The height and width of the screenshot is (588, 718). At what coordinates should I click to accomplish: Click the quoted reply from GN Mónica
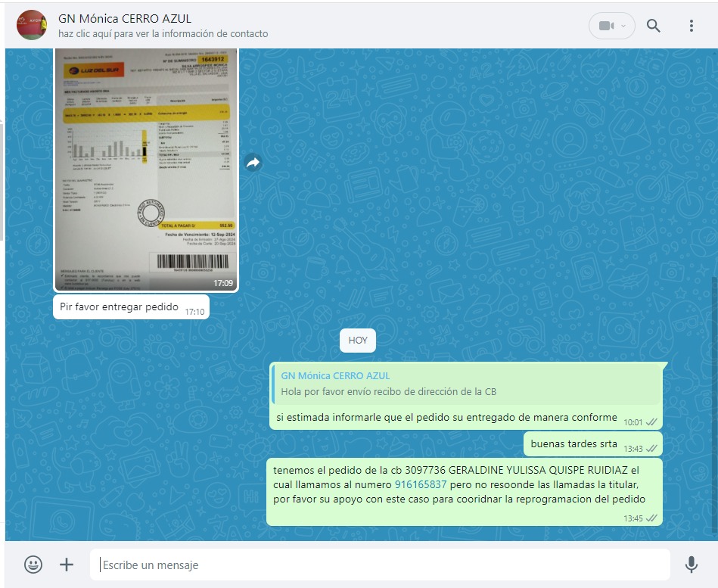(466, 384)
